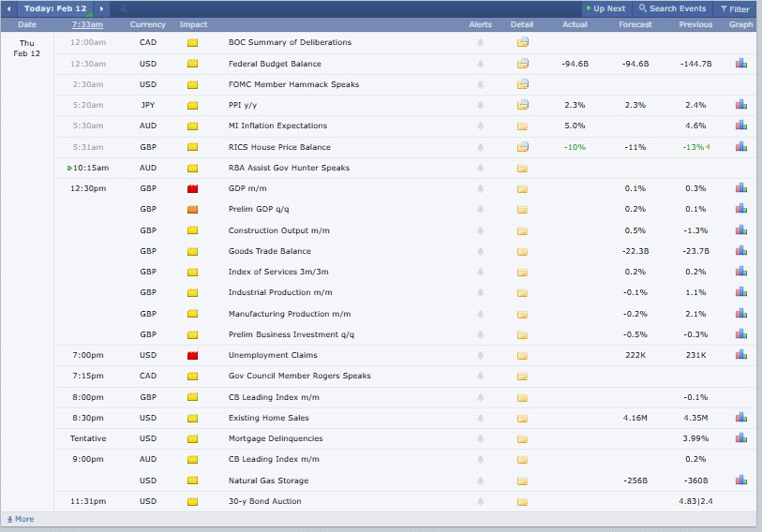Set alert bell for BOC Summary of Deliberations

tap(480, 42)
